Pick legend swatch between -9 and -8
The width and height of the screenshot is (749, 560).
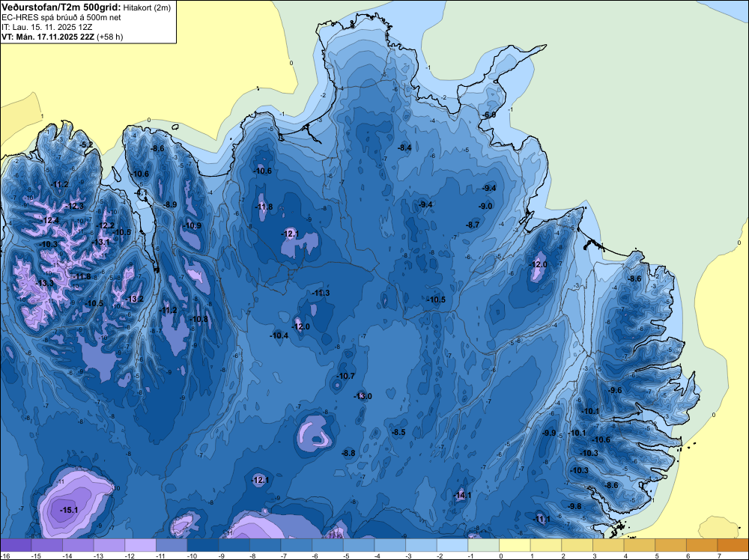tap(234, 545)
